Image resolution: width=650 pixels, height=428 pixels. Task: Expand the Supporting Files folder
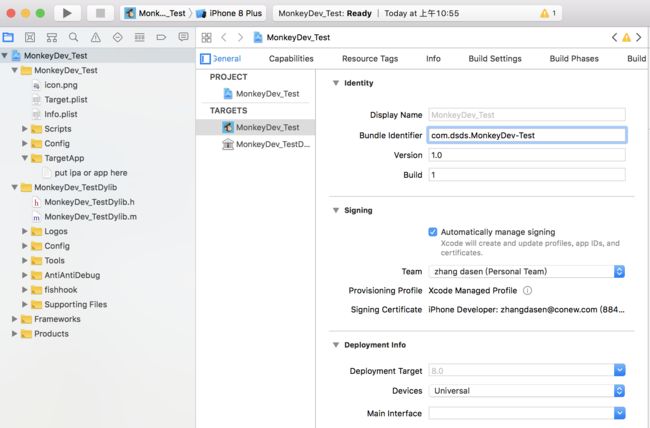(x=24, y=304)
